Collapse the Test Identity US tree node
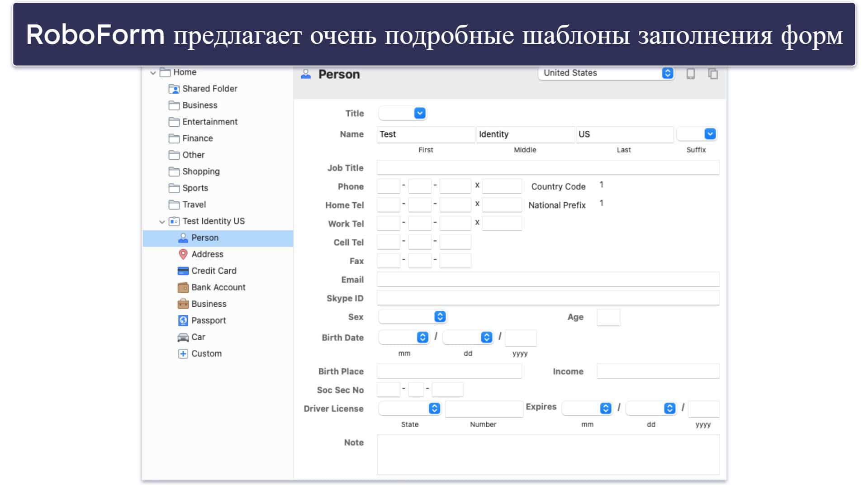This screenshot has width=868, height=485. (162, 222)
